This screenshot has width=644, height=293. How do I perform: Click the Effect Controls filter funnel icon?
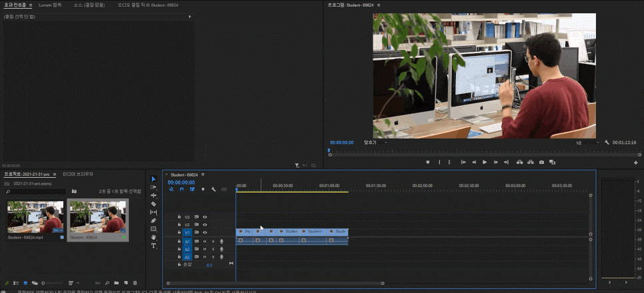297,165
